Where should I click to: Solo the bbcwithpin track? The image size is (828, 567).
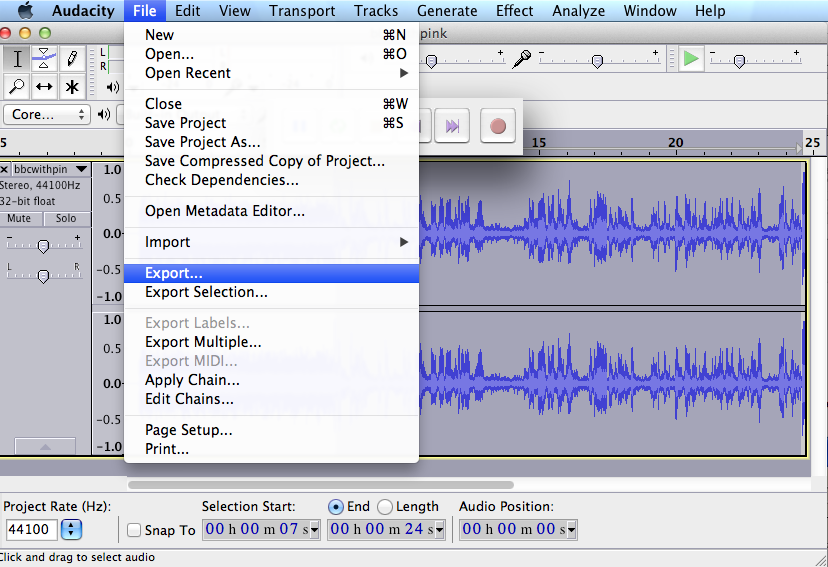tap(66, 219)
